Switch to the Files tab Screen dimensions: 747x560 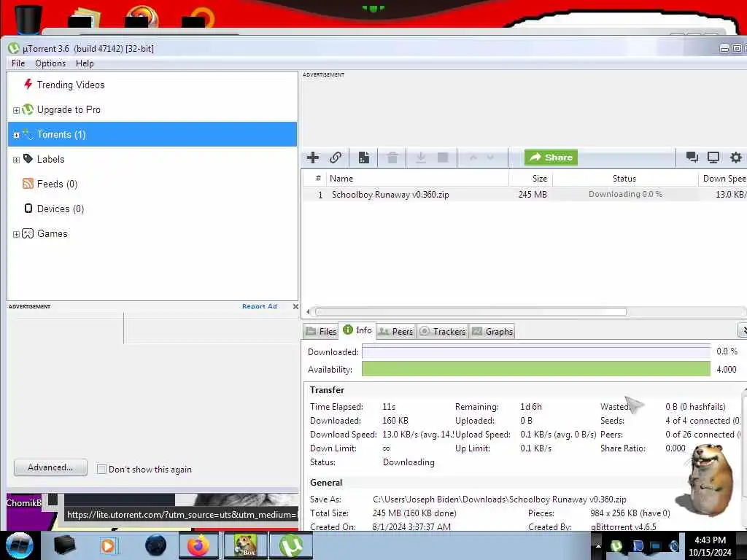[x=321, y=332]
